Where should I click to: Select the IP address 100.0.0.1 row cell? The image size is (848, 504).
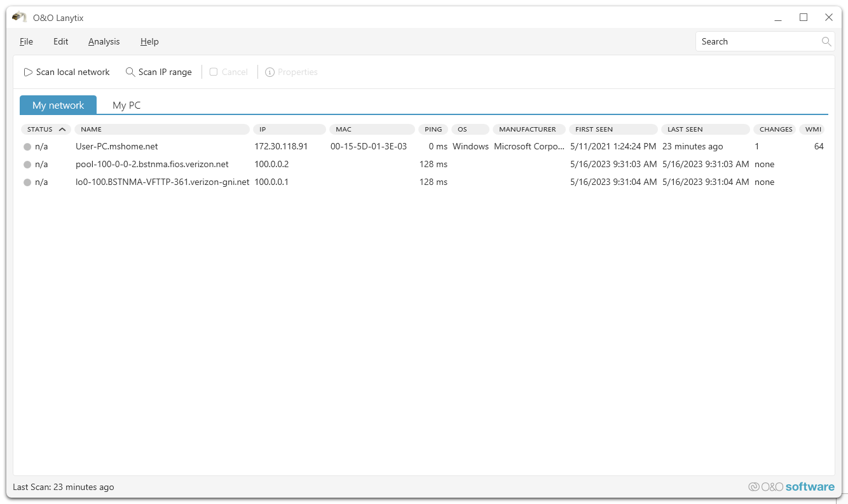pos(271,182)
